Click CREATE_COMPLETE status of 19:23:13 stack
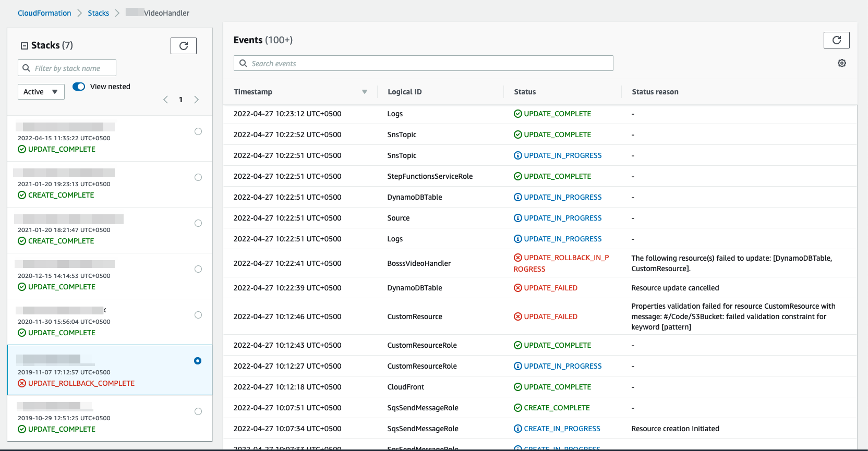Image resolution: width=868 pixels, height=451 pixels. tap(61, 195)
